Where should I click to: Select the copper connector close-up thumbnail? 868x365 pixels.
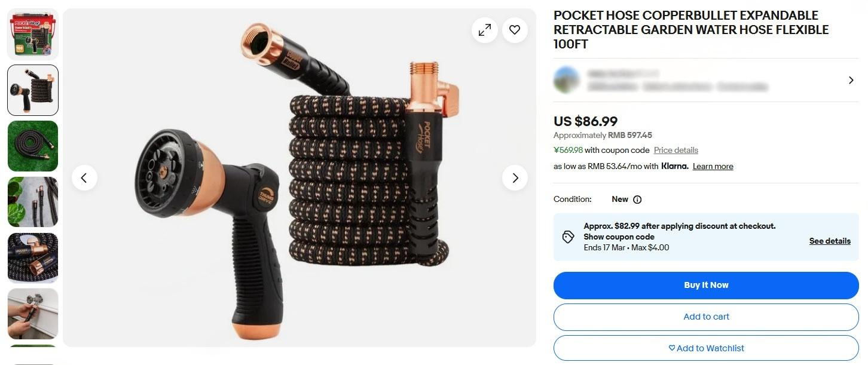click(x=33, y=257)
